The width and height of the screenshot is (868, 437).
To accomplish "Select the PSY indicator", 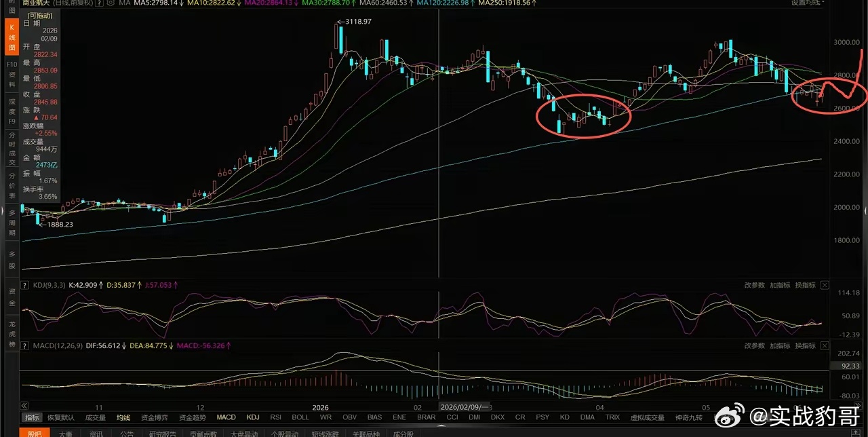I will (x=542, y=417).
